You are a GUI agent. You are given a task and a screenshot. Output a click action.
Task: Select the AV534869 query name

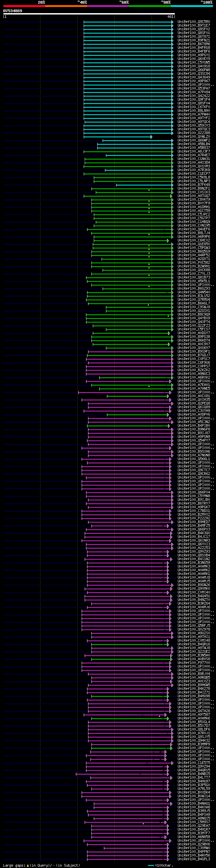tap(13, 11)
